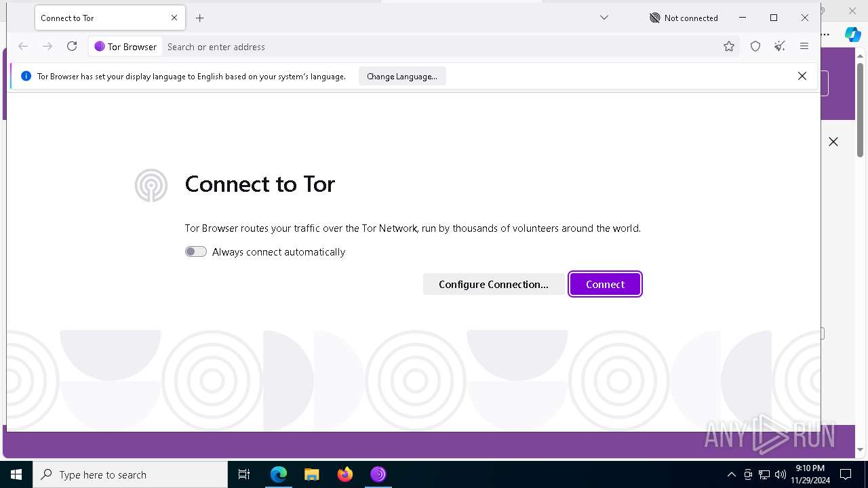This screenshot has width=868, height=488.
Task: Launch Microsoft Edge from taskbar
Action: pyautogui.click(x=279, y=474)
